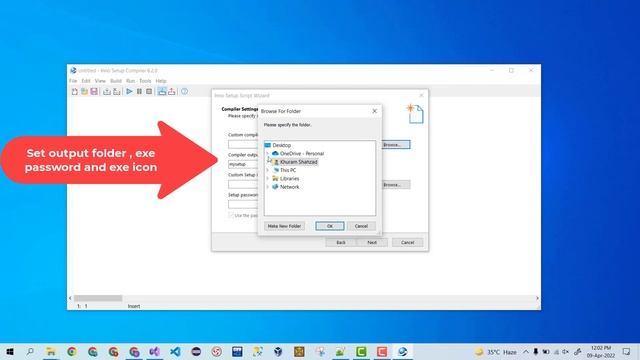Click OK in Browse For Folder
This screenshot has height=360, width=640.
[x=330, y=226]
